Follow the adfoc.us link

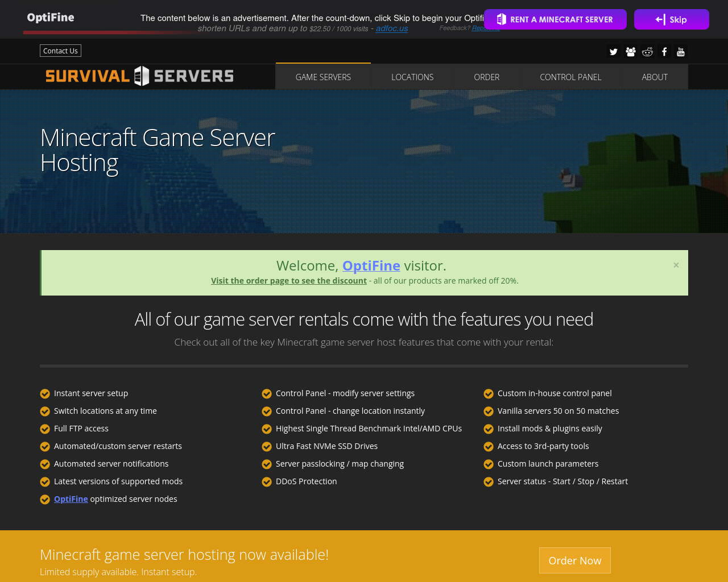pyautogui.click(x=392, y=28)
